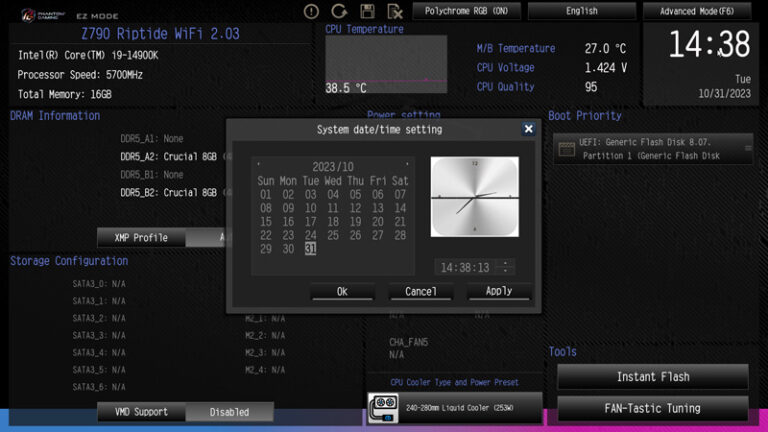Close the System date/time setting dialog

point(528,129)
